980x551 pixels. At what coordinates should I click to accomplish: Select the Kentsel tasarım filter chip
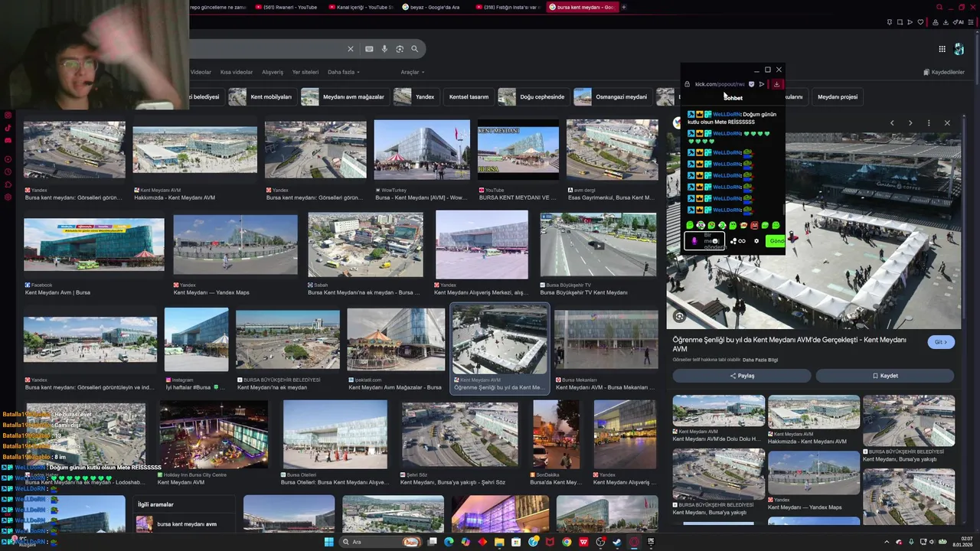469,97
